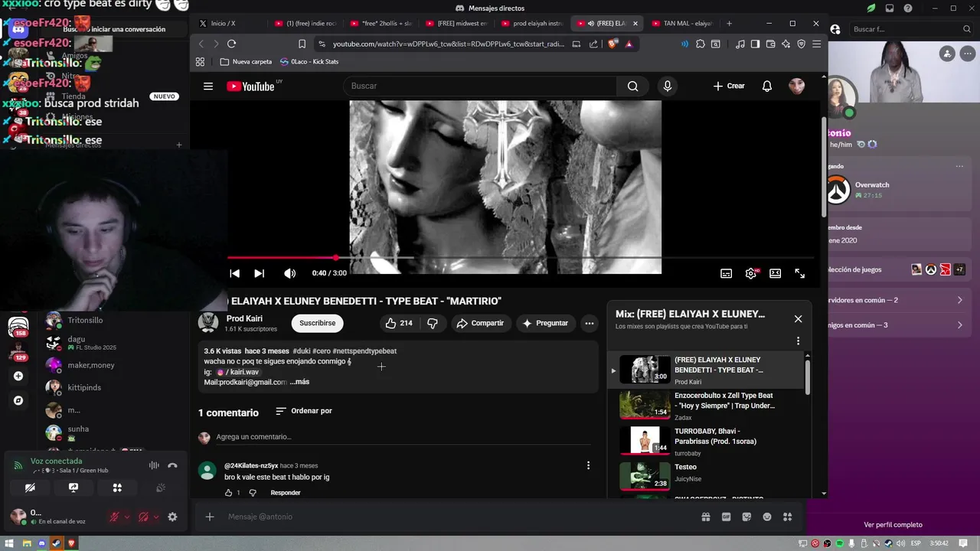Close the Mix playlist panel
980x551 pixels.
(798, 318)
